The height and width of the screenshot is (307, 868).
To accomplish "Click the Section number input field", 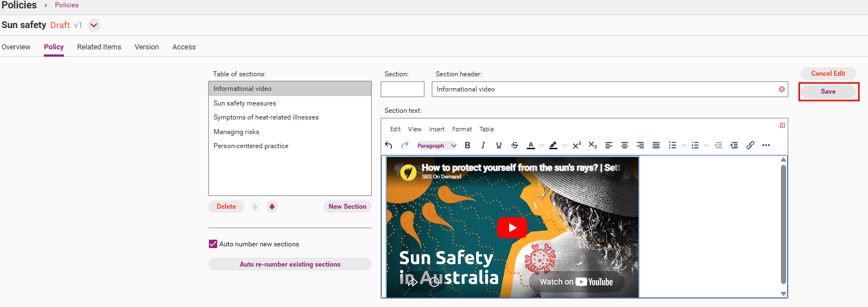I will click(x=403, y=89).
